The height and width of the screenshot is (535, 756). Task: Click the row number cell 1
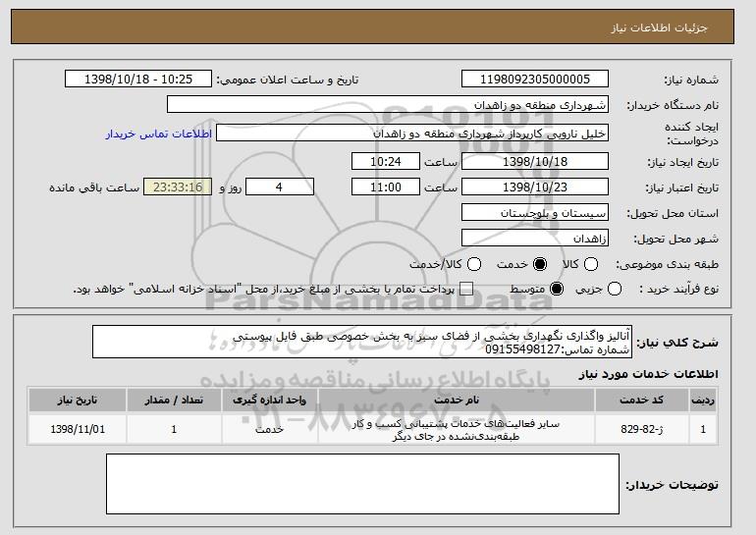tap(703, 429)
